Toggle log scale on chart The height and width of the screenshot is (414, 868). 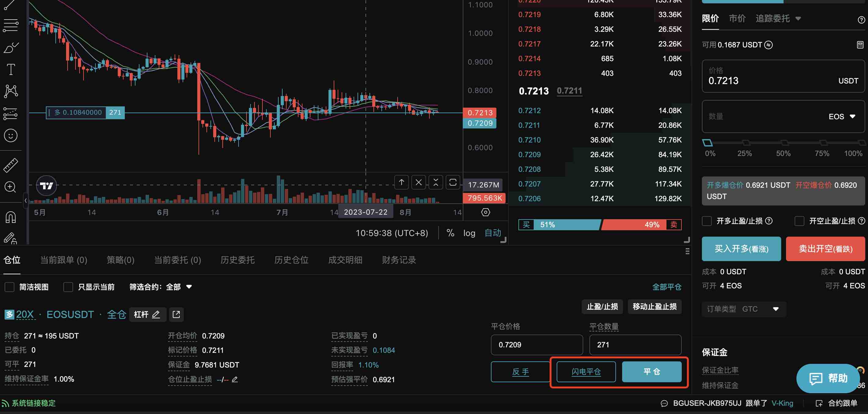tap(469, 233)
